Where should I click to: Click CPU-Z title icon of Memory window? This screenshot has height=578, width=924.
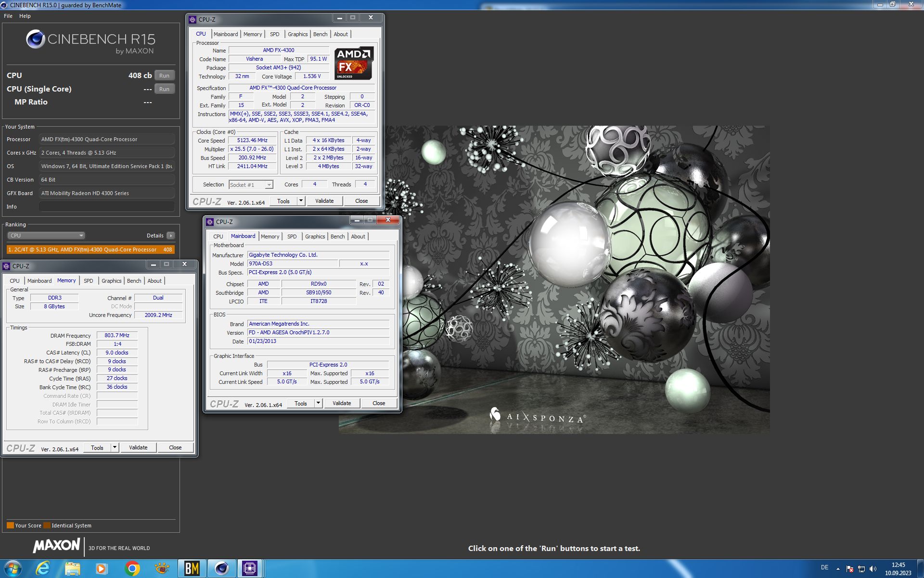tap(6, 266)
